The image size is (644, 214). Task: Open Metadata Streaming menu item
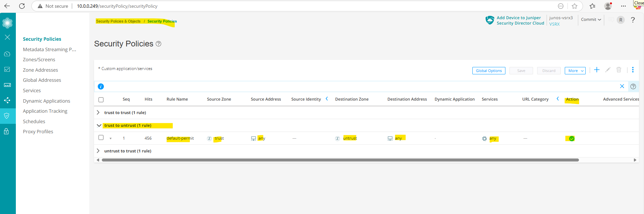tap(50, 49)
